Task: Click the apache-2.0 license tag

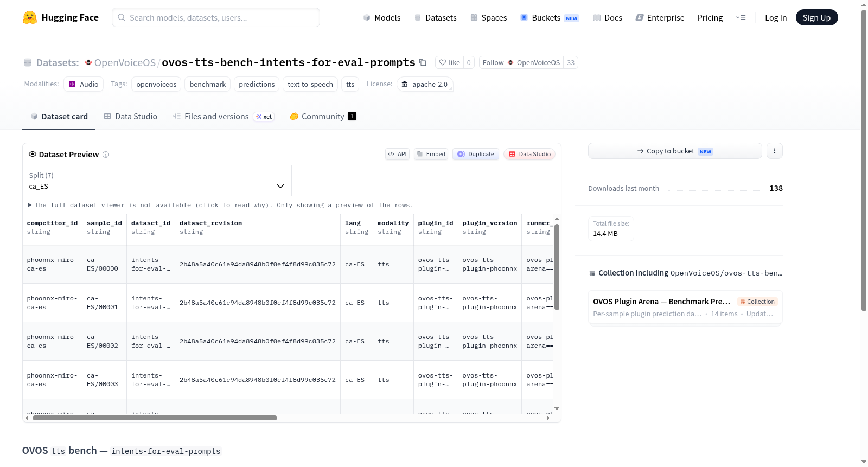Action: (x=425, y=84)
